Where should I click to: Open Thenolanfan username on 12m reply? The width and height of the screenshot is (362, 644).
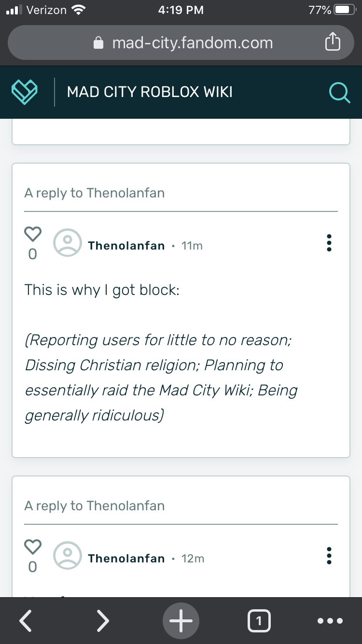126,559
